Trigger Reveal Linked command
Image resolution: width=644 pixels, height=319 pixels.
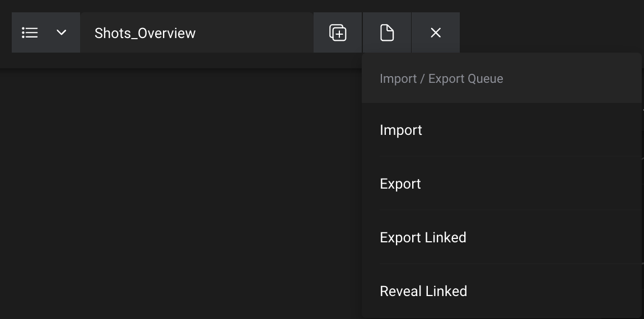(x=423, y=292)
